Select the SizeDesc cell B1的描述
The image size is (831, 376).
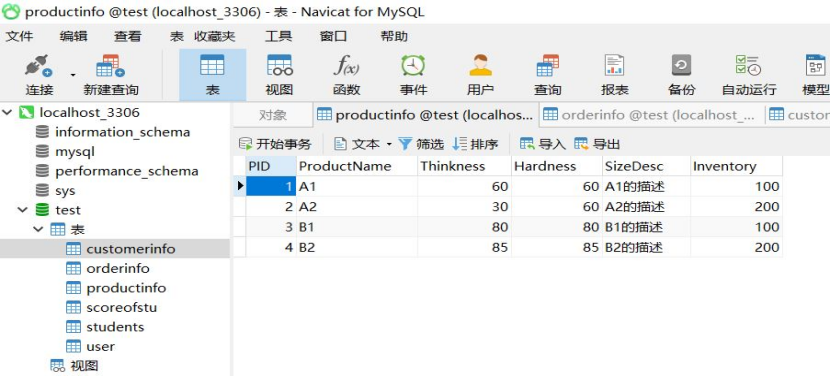coord(647,227)
